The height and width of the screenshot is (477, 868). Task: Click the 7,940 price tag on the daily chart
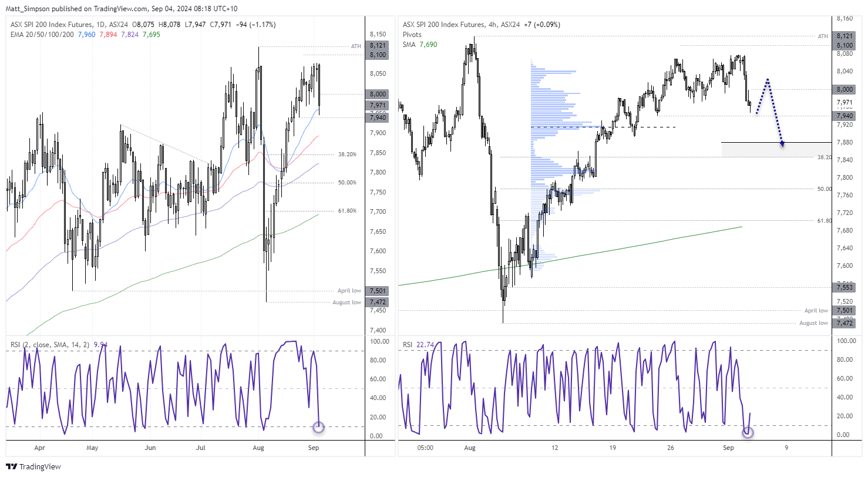point(376,117)
